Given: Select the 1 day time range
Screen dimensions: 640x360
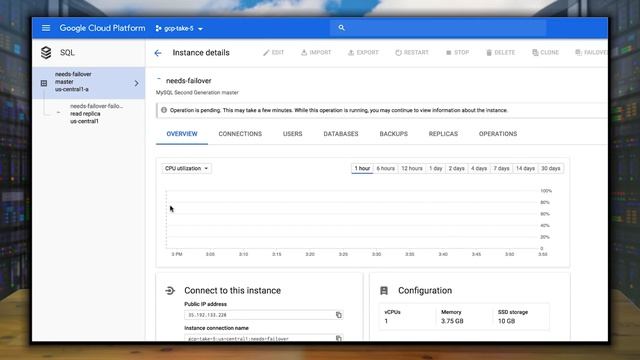Looking at the screenshot, I should (436, 169).
